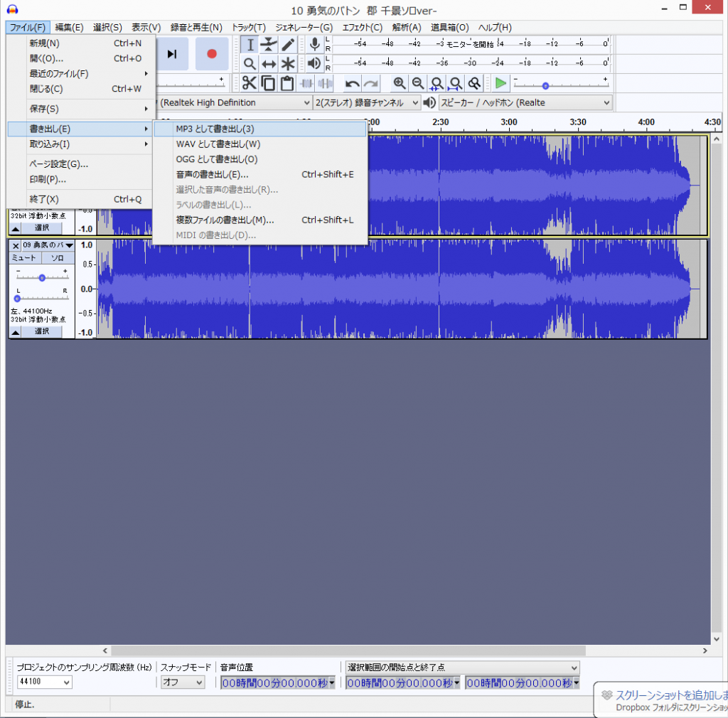Click the Paste clipboard icon
This screenshot has width=728, height=718.
tap(287, 83)
